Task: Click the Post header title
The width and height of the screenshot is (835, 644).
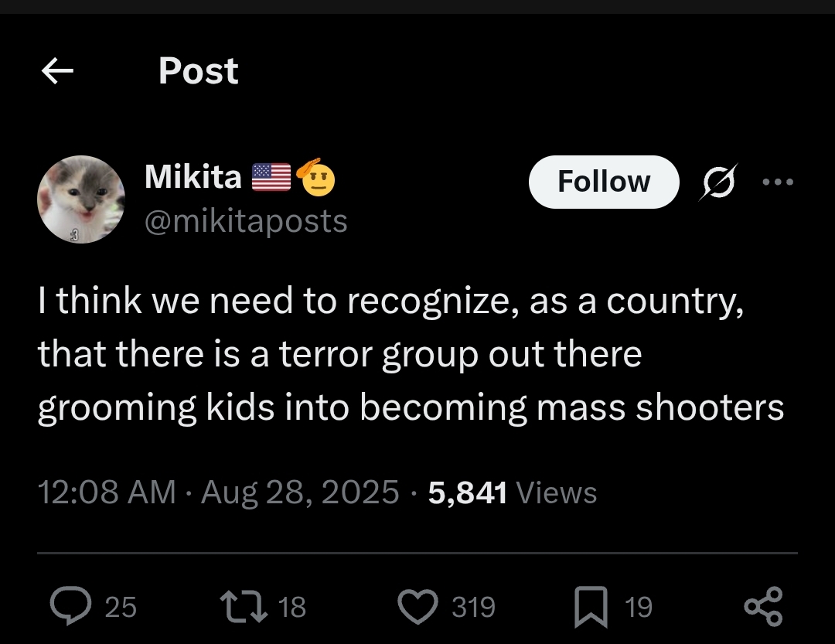Action: 198,71
